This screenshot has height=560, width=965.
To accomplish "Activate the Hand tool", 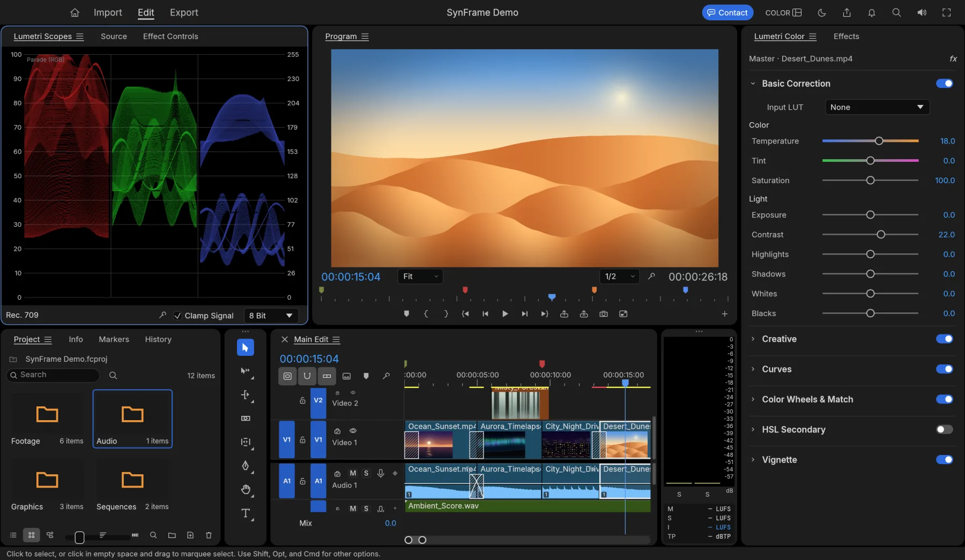I will coord(246,489).
